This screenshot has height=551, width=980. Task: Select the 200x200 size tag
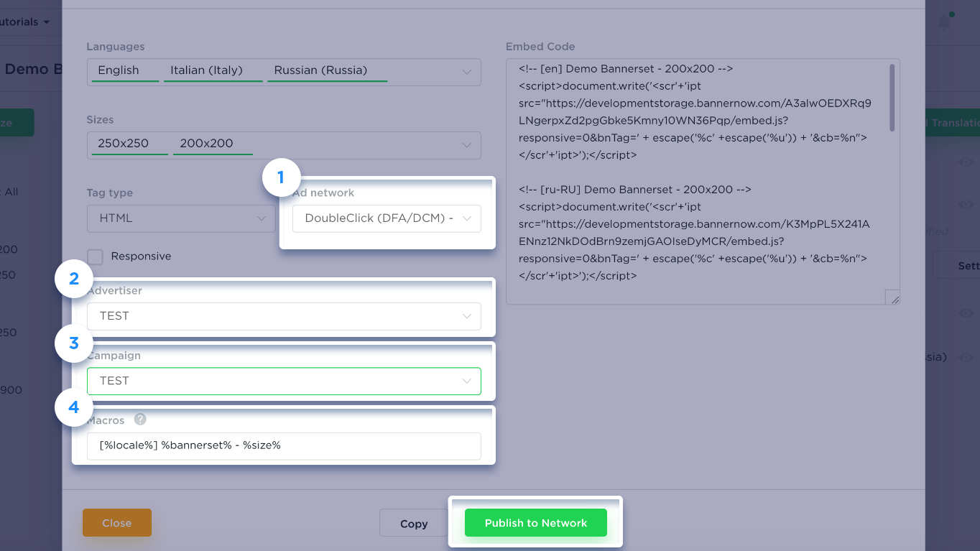point(213,144)
